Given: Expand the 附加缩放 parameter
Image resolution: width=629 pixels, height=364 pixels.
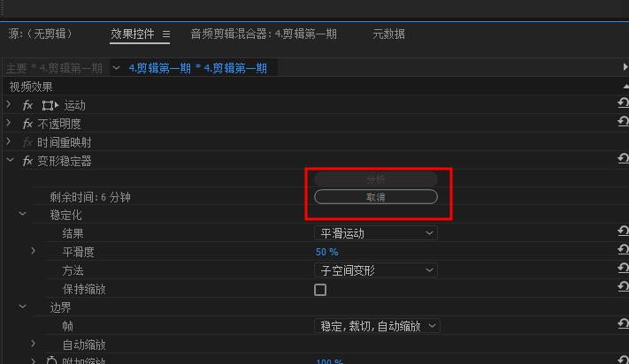Looking at the screenshot, I should pyautogui.click(x=34, y=360).
